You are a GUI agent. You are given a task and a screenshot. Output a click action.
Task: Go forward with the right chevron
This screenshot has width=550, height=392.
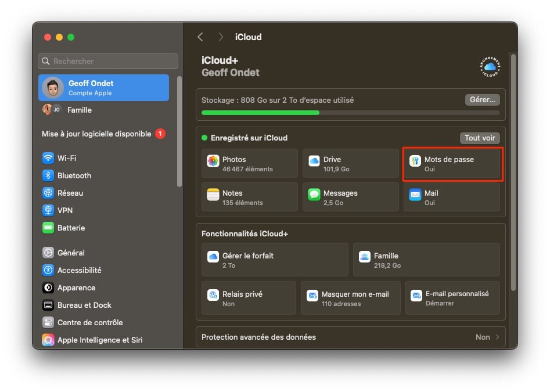tap(220, 37)
